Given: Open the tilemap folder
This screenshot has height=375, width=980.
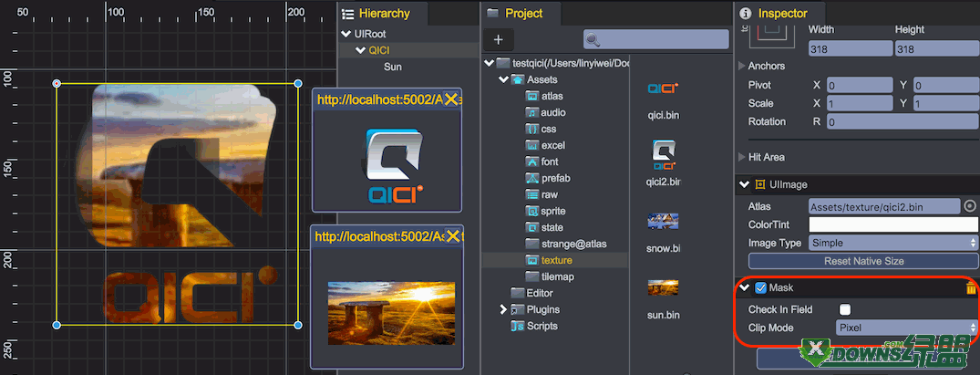Looking at the screenshot, I should (550, 276).
